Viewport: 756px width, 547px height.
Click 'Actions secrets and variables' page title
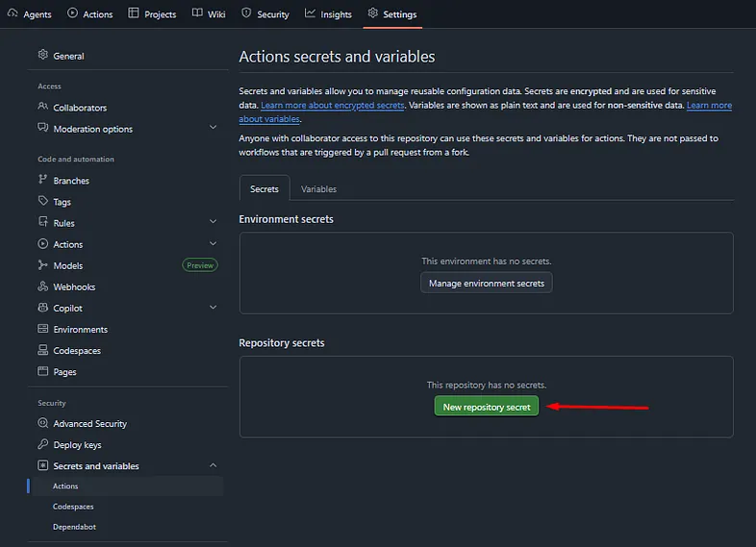tap(337, 57)
